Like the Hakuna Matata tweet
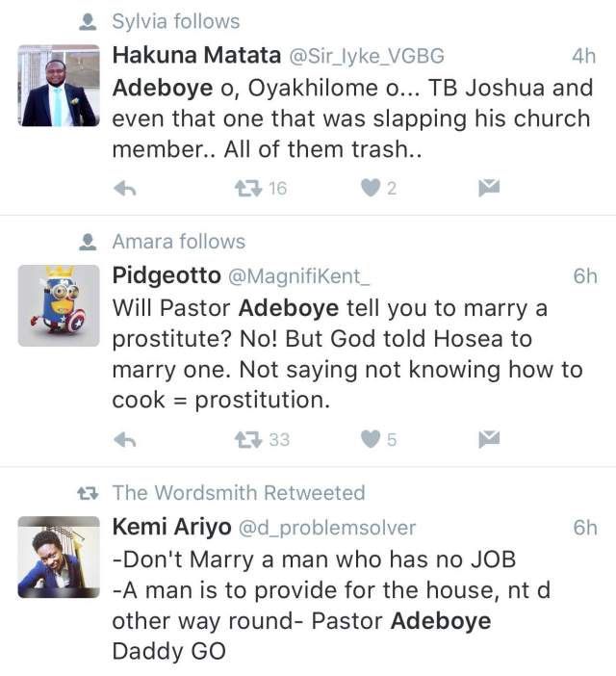This screenshot has width=616, height=676. coord(371,189)
